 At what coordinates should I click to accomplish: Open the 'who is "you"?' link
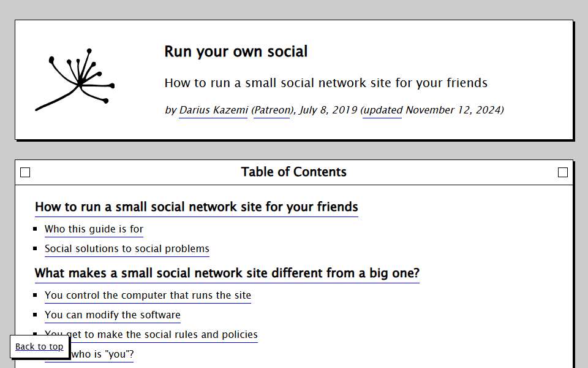click(x=102, y=354)
